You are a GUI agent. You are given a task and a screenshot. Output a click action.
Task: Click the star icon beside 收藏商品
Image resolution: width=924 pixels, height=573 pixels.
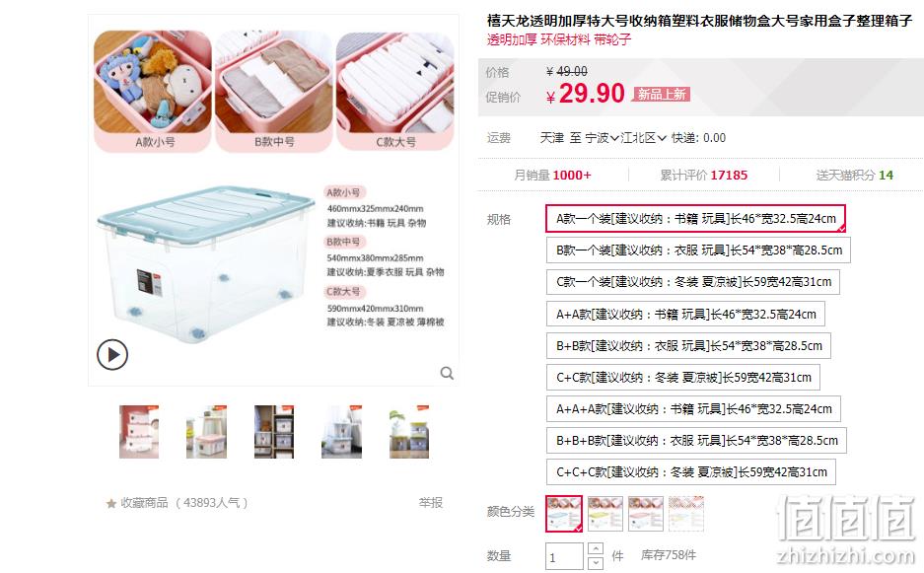tap(110, 503)
